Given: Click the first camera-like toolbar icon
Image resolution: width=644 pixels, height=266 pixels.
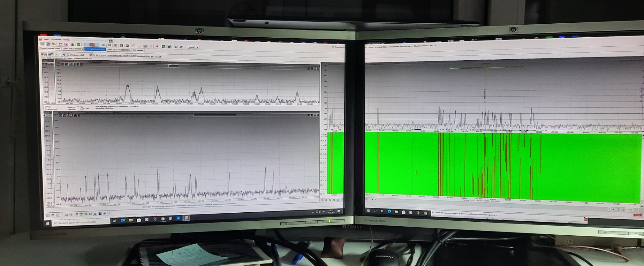Looking at the screenshot, I should coord(42,44).
